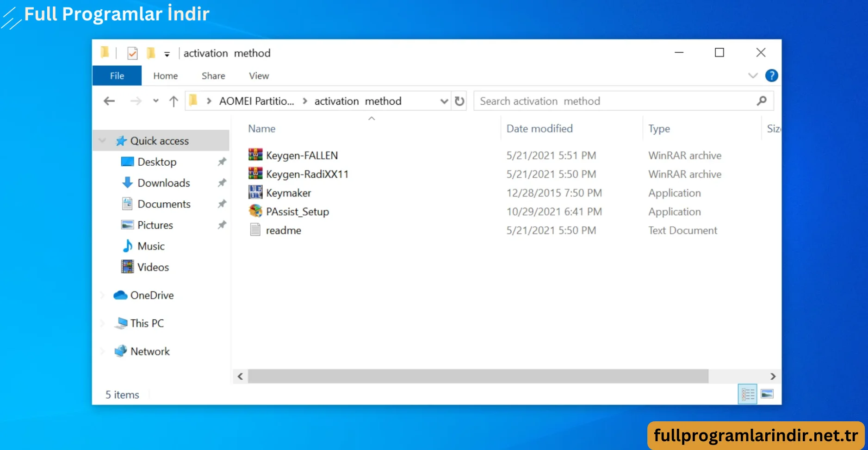Click the pin icon next to Pictures
The image size is (868, 450).
[222, 225]
